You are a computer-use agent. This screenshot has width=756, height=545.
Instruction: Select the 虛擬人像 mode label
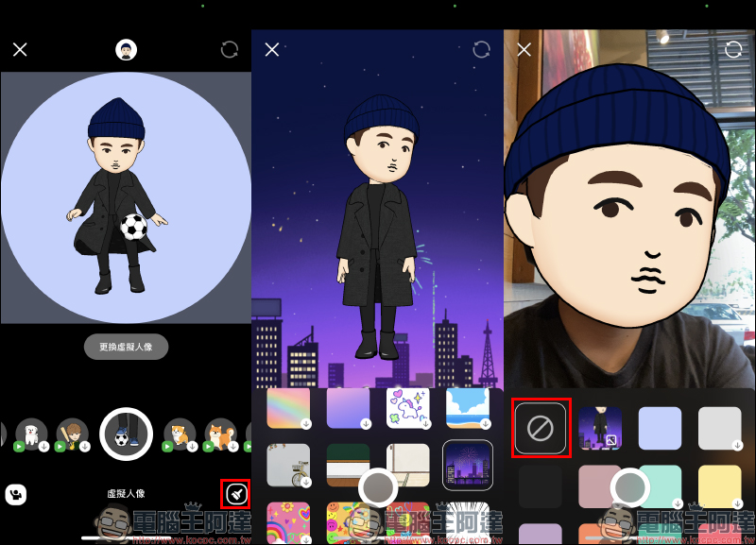(x=126, y=493)
